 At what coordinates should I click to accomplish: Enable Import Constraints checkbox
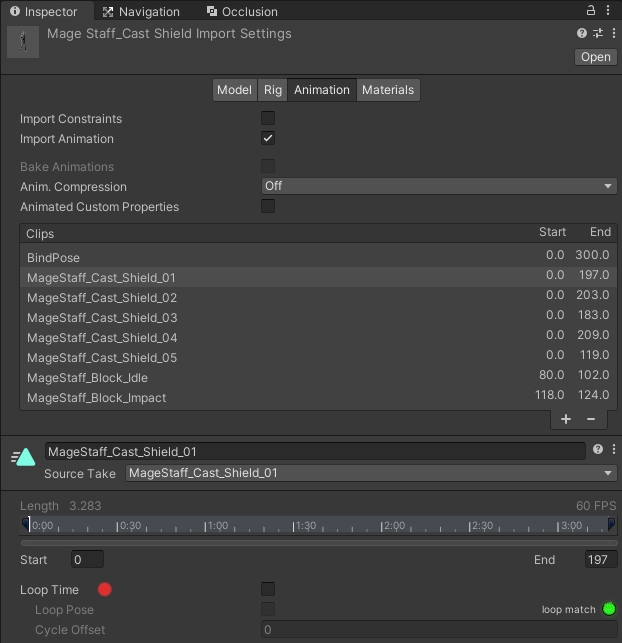(x=268, y=119)
